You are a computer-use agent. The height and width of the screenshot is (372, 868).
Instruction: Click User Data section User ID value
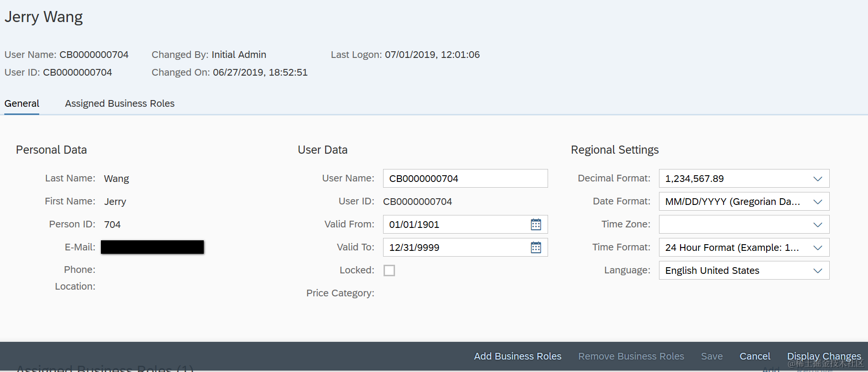point(418,202)
